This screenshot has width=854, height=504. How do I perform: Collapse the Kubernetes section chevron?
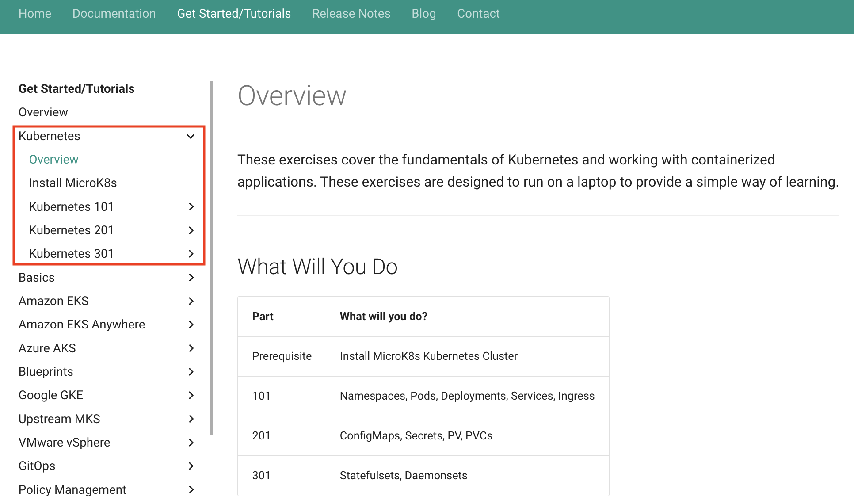pyautogui.click(x=191, y=136)
